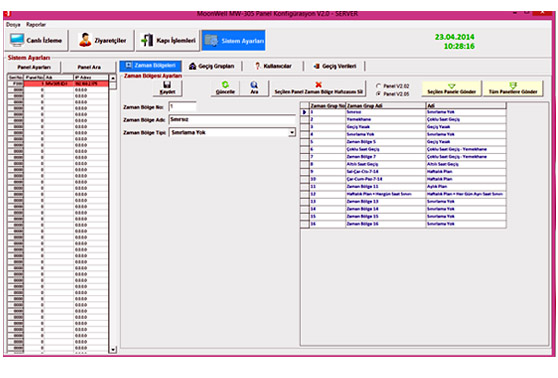The image size is (558, 378).
Task: Open the Raporlar menu
Action: click(x=36, y=25)
